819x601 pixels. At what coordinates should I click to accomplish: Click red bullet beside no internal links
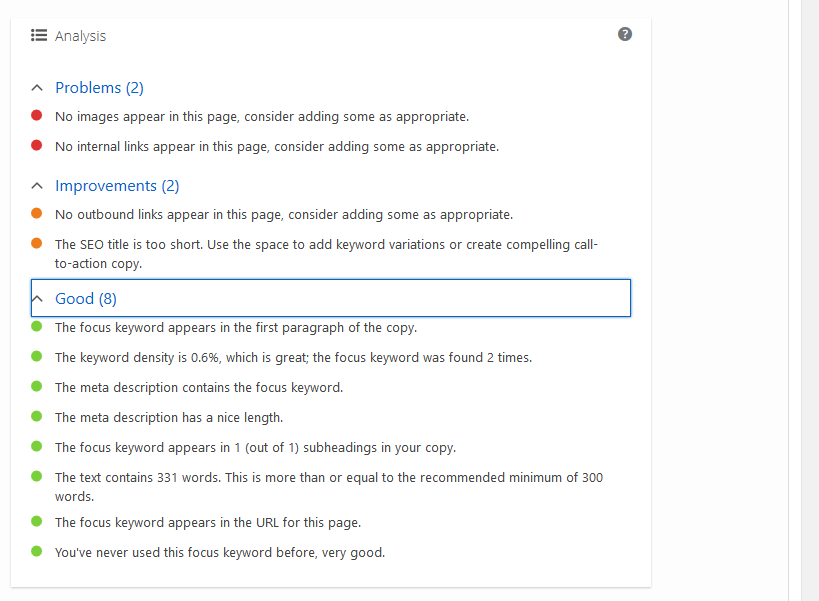coord(37,145)
